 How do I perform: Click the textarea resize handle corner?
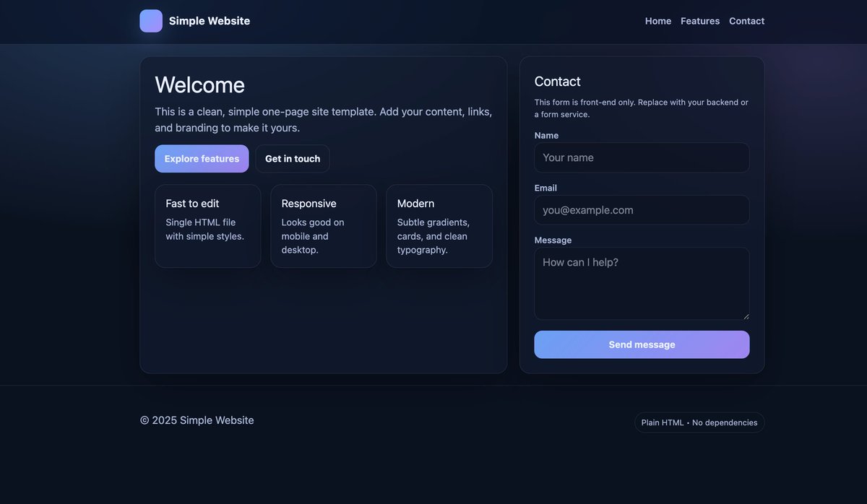coord(746,316)
